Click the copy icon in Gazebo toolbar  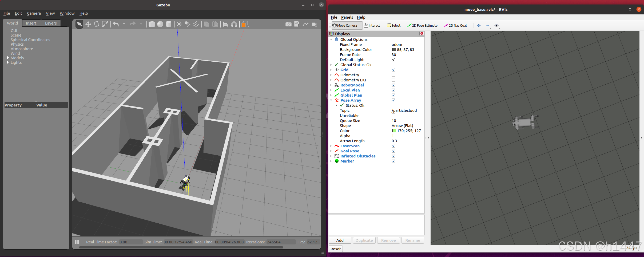206,24
